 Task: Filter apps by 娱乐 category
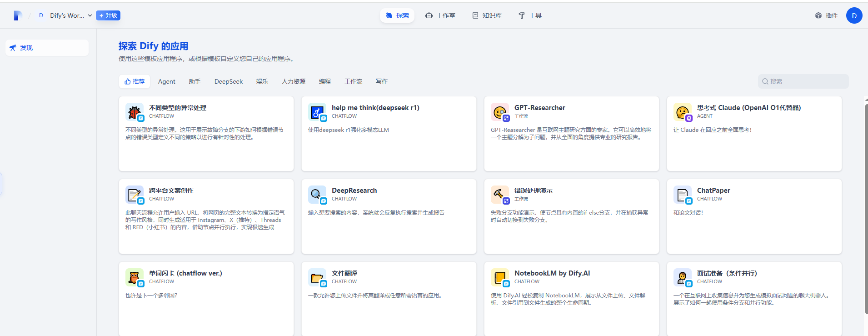[262, 81]
